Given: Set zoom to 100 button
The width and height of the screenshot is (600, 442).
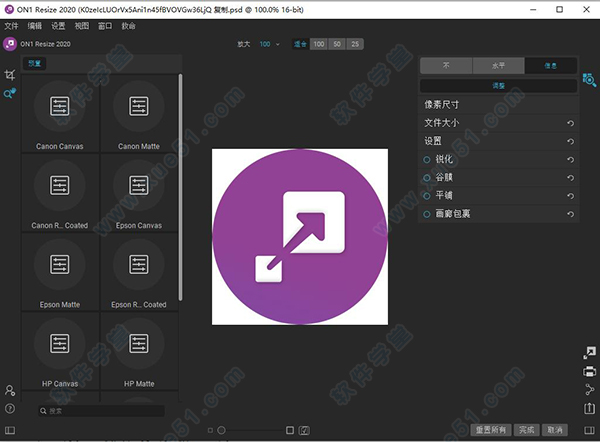Looking at the screenshot, I should 319,44.
